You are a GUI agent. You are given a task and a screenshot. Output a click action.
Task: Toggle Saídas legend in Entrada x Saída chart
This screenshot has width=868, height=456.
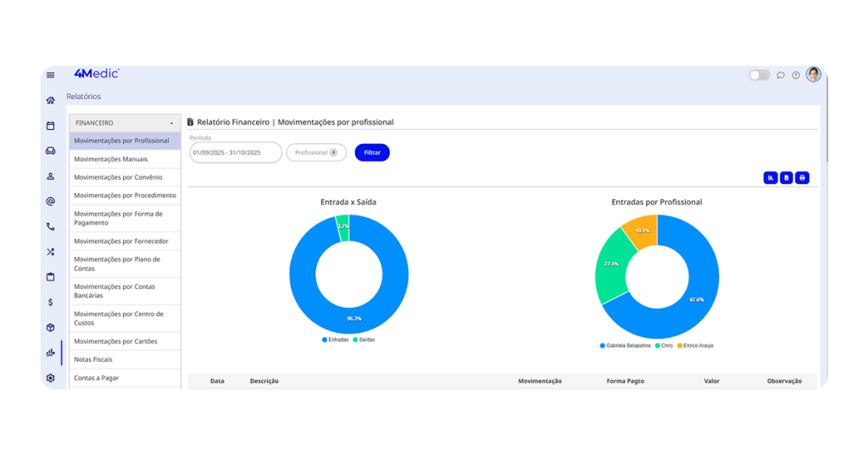[364, 340]
